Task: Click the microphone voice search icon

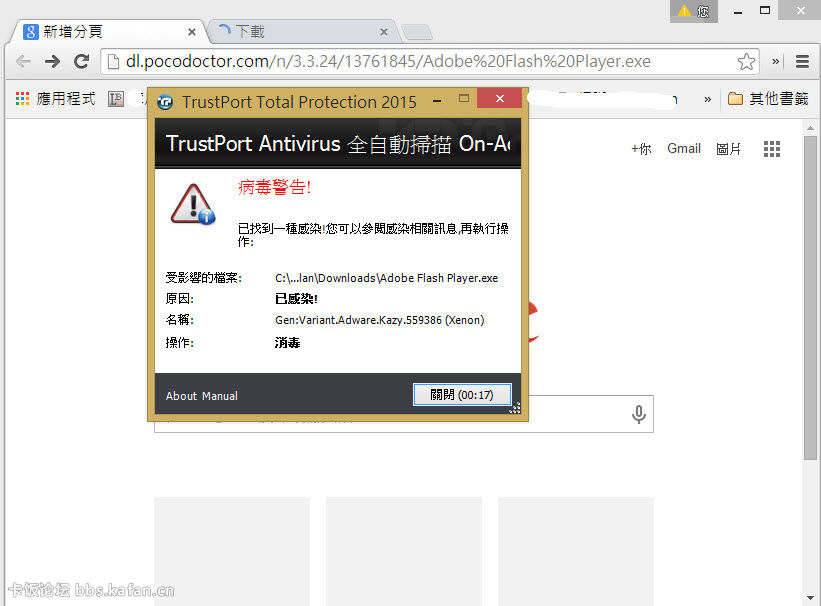Action: click(x=638, y=414)
